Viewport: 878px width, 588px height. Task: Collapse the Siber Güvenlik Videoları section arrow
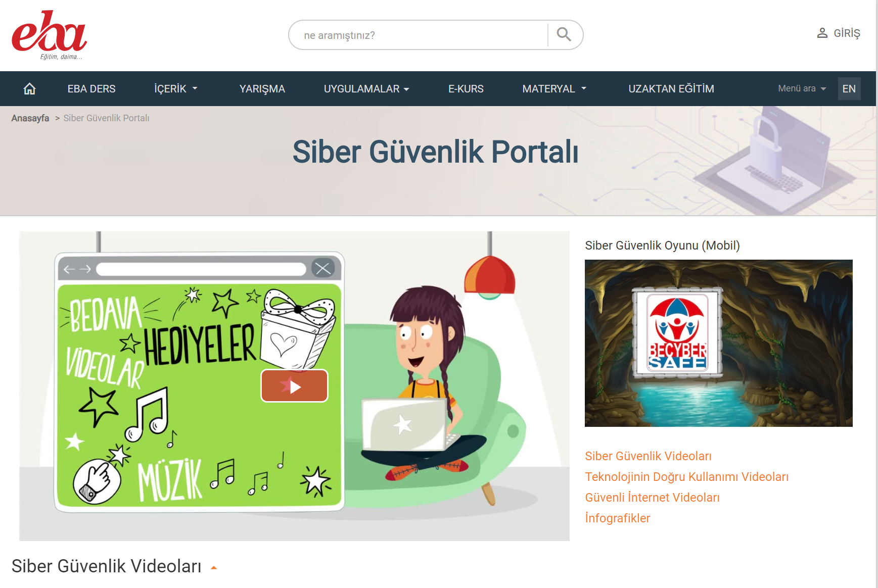(214, 568)
